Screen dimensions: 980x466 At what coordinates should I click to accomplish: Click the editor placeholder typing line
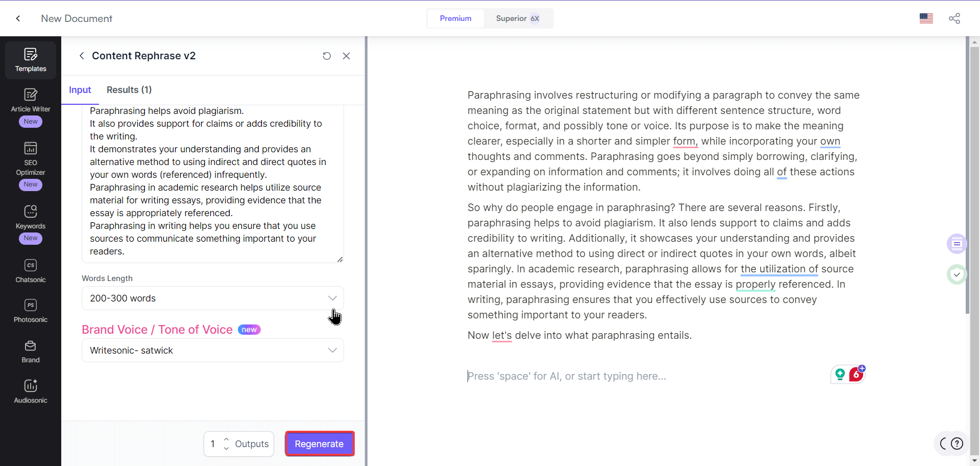pyautogui.click(x=567, y=376)
